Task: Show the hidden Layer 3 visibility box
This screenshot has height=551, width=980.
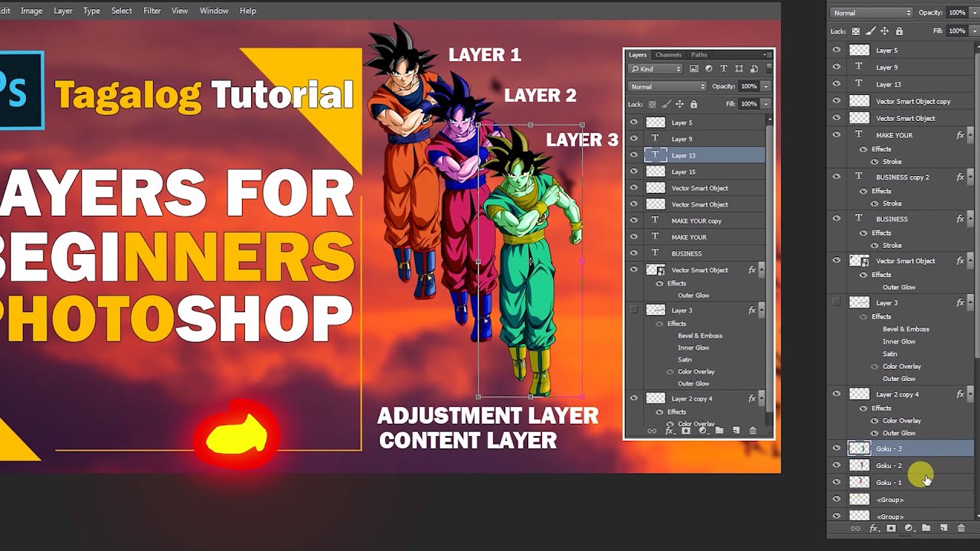Action: [x=836, y=302]
